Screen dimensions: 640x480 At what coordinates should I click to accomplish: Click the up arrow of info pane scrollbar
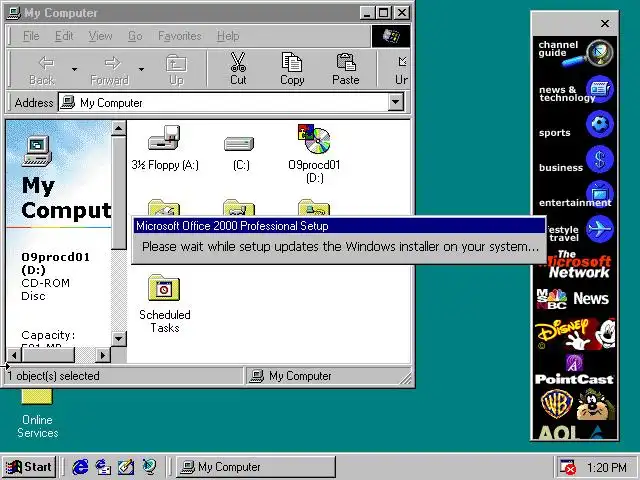118,129
